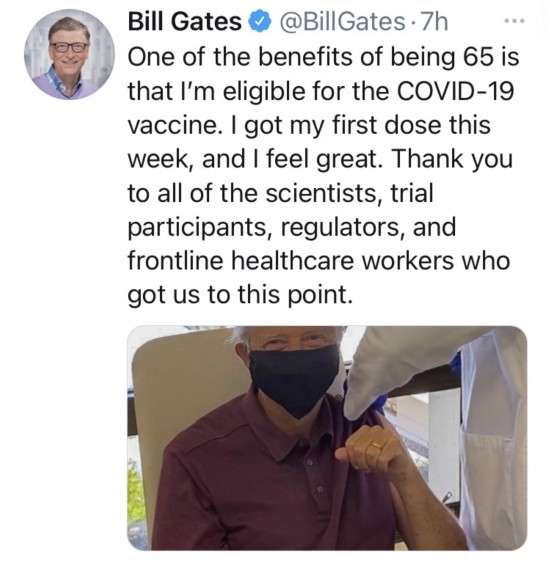The height and width of the screenshot is (565, 550).
Task: Click the words "frontline healthcare workers who"
Action: click(319, 261)
